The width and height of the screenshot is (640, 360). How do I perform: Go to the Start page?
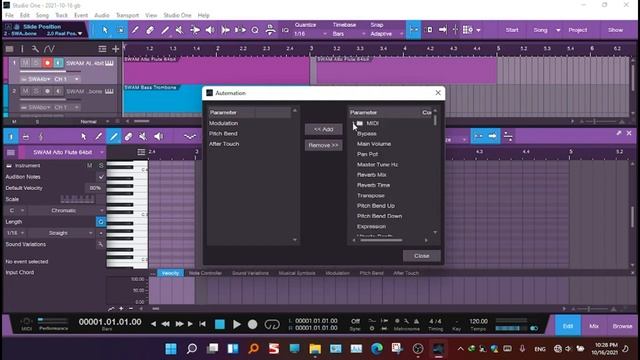512,30
